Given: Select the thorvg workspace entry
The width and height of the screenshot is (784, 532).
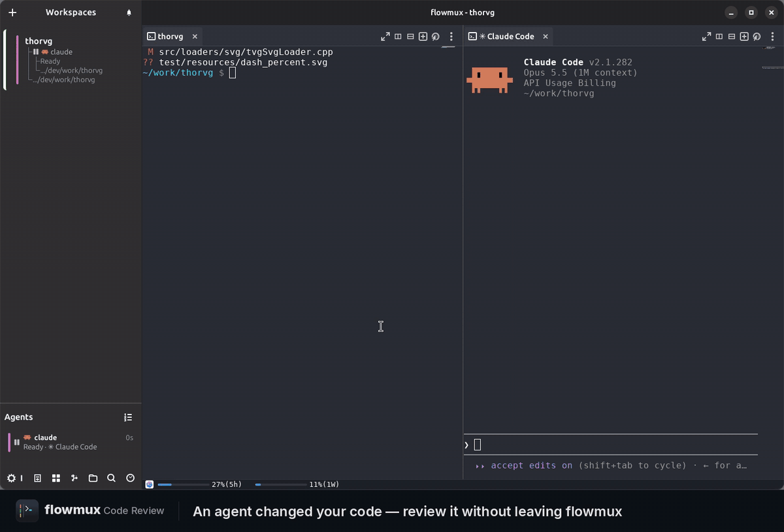Looking at the screenshot, I should point(39,41).
